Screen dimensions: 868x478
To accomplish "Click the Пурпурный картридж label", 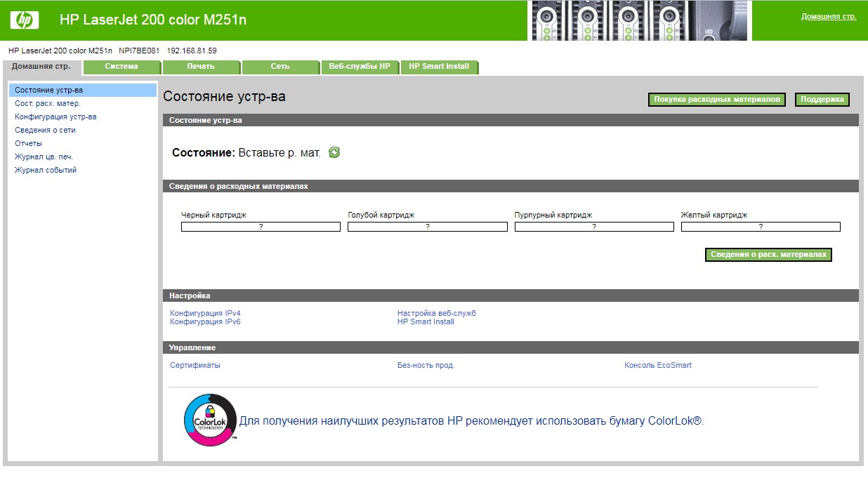I will 553,215.
